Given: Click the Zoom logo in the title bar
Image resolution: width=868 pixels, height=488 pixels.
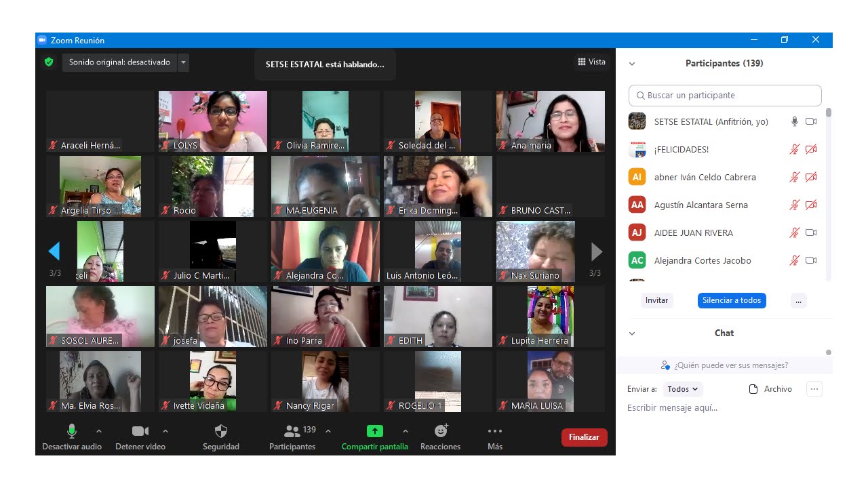Looking at the screenshot, I should coord(42,40).
